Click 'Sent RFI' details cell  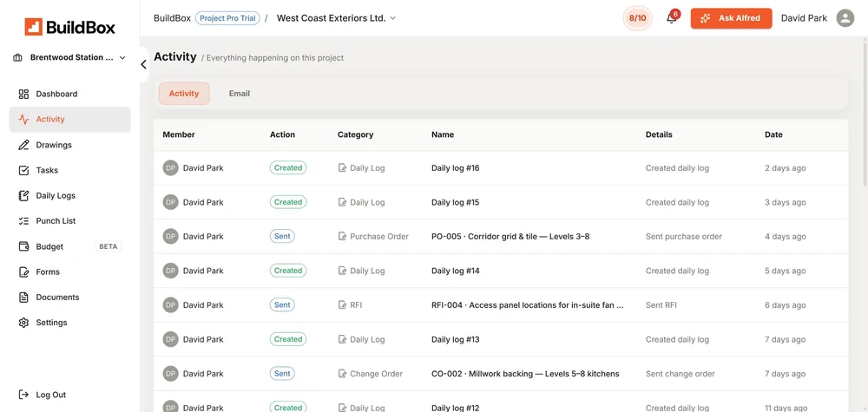tap(661, 305)
